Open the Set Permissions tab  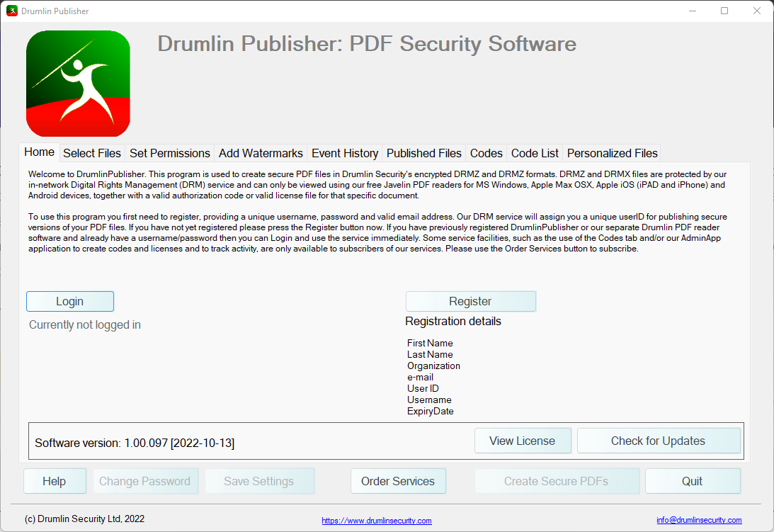coord(169,153)
